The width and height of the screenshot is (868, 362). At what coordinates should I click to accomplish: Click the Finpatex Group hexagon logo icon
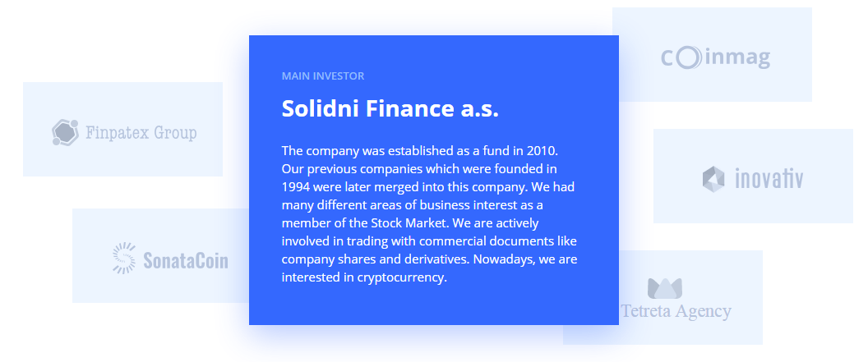[x=65, y=132]
